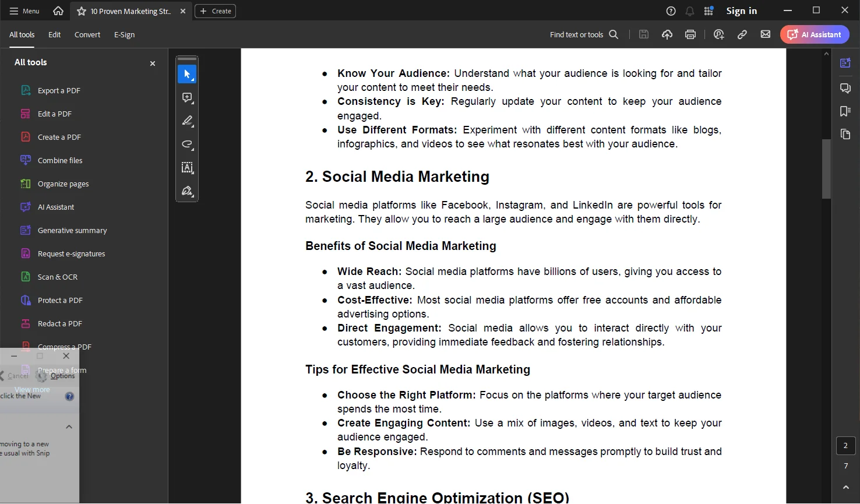Click the send by email icon
The height and width of the screenshot is (504, 860).
(x=766, y=35)
